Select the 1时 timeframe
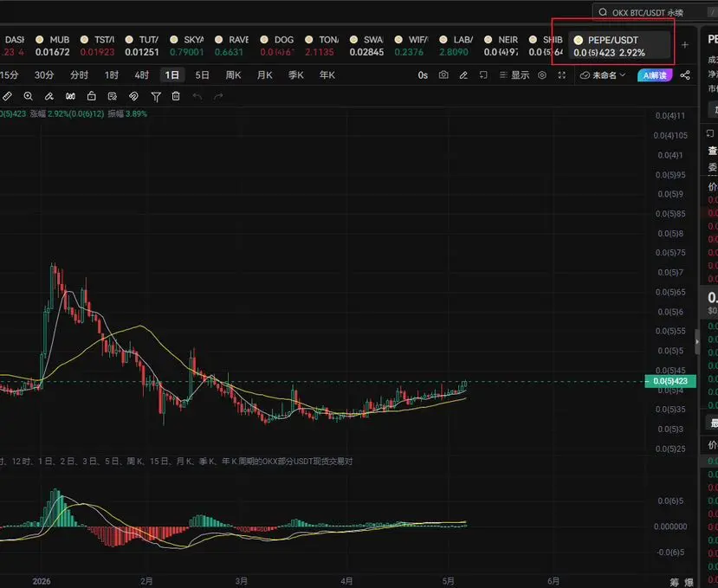 pyautogui.click(x=111, y=75)
